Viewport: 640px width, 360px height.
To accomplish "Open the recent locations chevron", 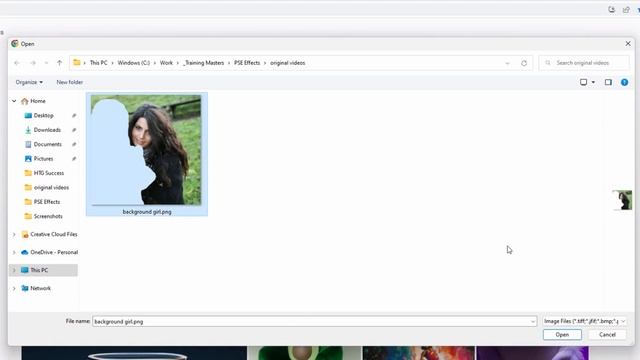I will (46, 63).
